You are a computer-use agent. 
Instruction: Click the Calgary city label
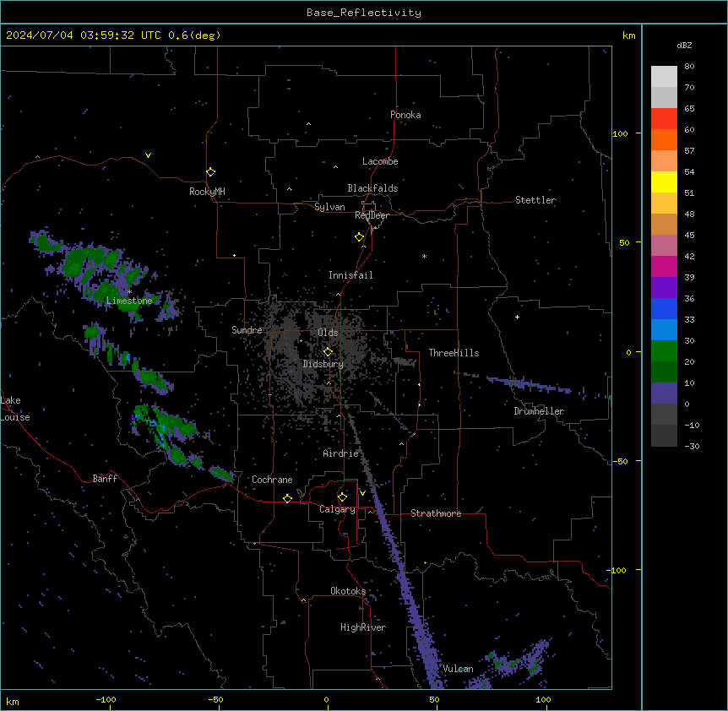tap(337, 509)
